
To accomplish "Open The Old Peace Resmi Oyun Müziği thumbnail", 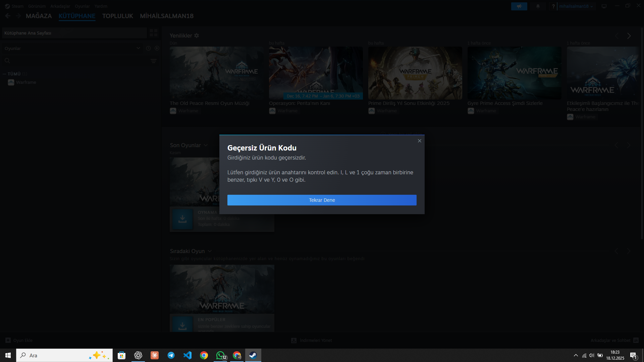I will (x=217, y=73).
